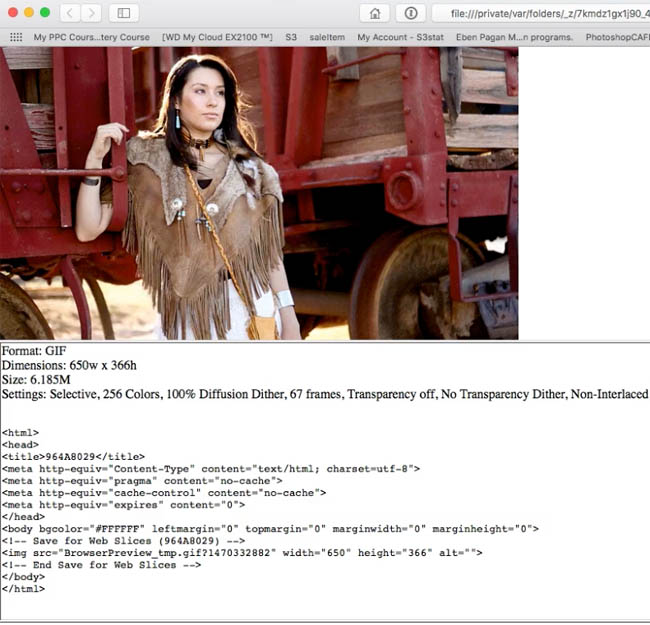
Task: Click the pragma no-cache meta line
Action: 142,481
